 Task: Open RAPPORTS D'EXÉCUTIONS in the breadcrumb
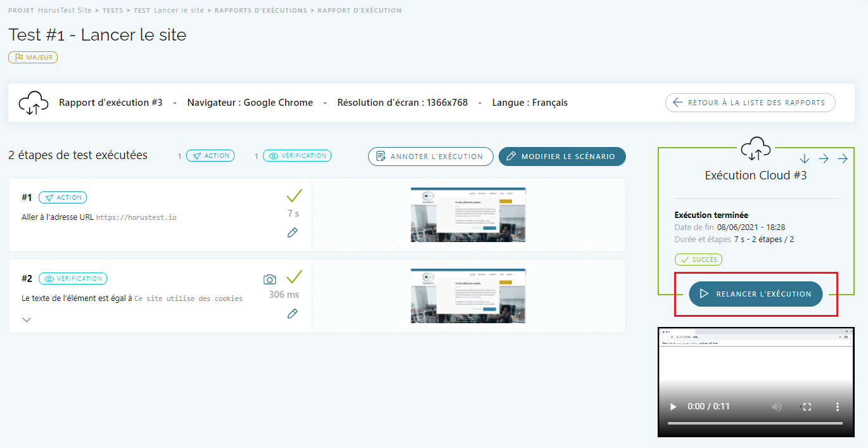pyautogui.click(x=260, y=11)
